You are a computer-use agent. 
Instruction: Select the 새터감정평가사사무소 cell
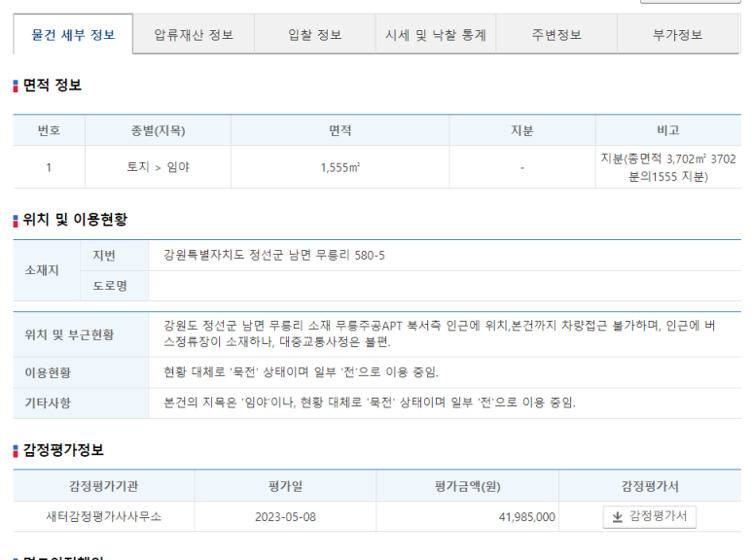pyautogui.click(x=103, y=517)
